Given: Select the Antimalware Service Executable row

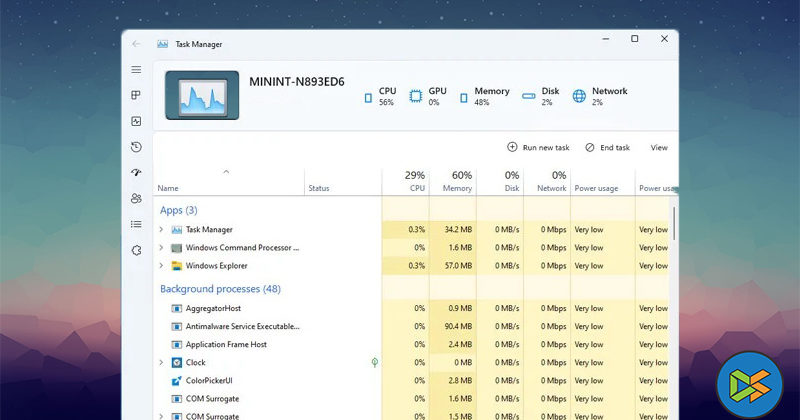Looking at the screenshot, I should point(242,326).
